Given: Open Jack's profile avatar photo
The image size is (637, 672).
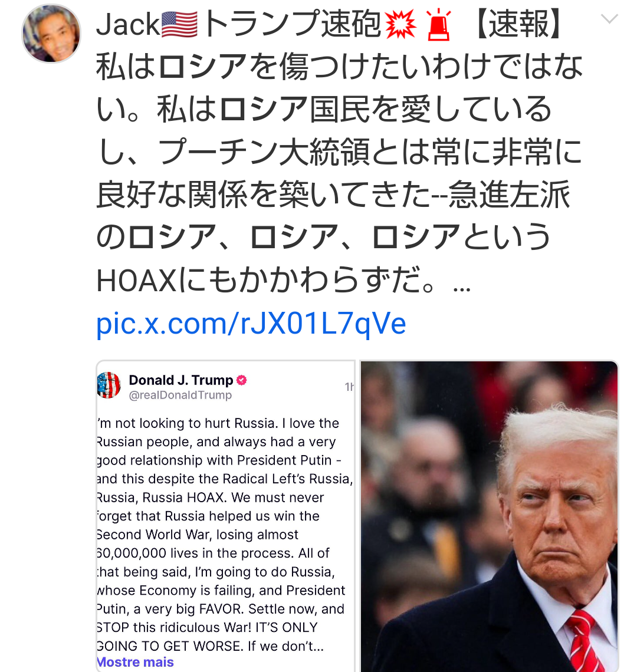Looking at the screenshot, I should pyautogui.click(x=51, y=34).
